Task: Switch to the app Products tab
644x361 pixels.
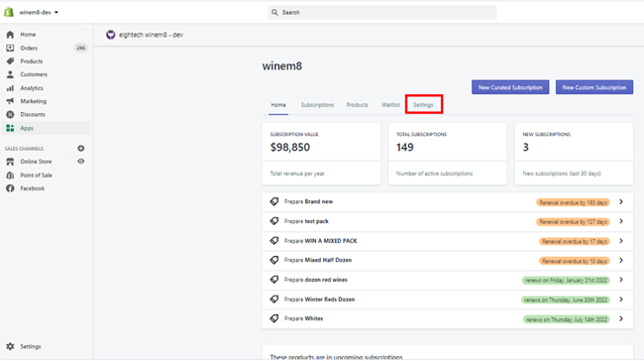Action: pos(357,105)
